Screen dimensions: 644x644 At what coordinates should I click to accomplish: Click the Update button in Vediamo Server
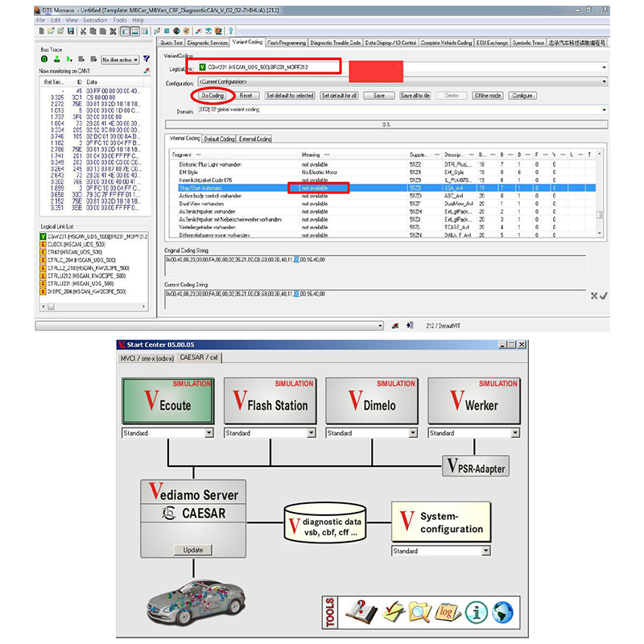(x=192, y=550)
